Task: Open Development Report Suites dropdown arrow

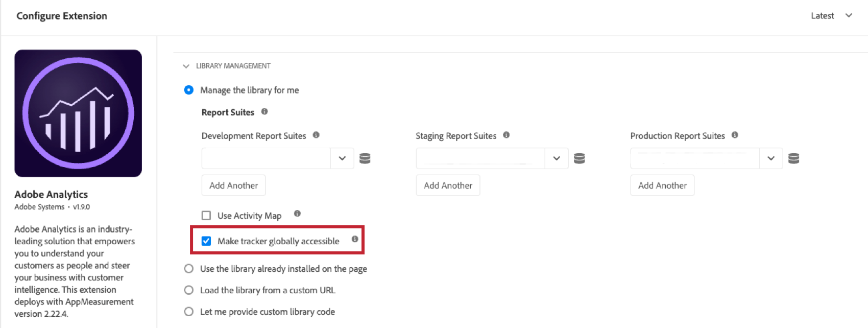Action: (x=342, y=158)
